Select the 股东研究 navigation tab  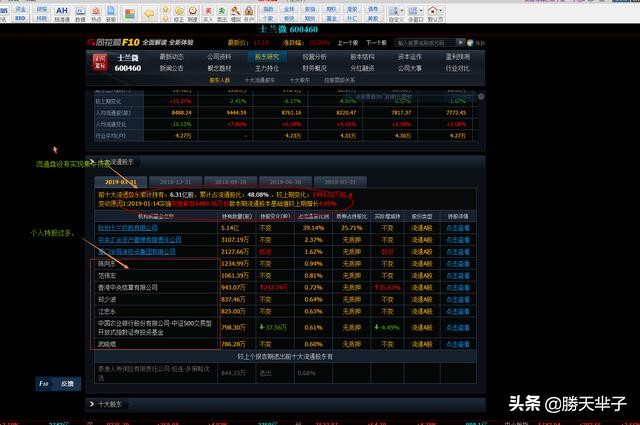(267, 57)
